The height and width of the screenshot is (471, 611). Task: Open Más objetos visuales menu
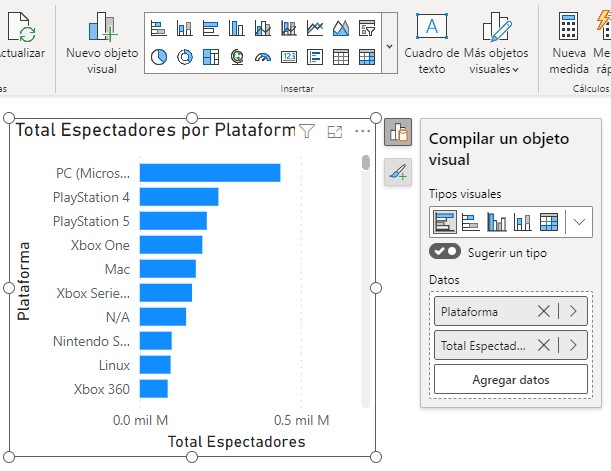[x=496, y=43]
